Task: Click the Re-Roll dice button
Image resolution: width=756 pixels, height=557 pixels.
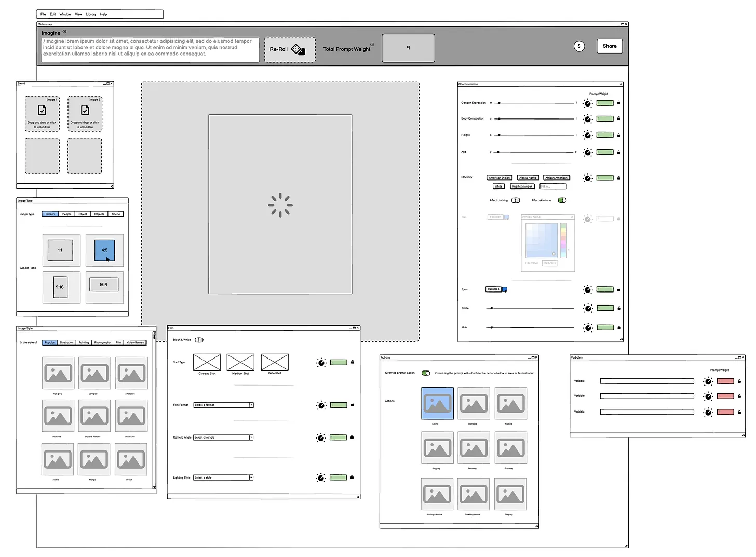Action: (290, 49)
